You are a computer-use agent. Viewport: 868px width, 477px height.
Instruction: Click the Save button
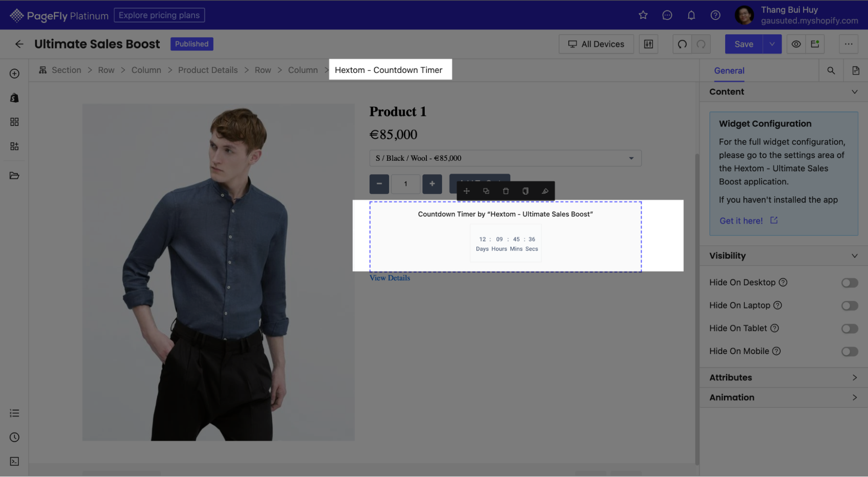(x=744, y=44)
